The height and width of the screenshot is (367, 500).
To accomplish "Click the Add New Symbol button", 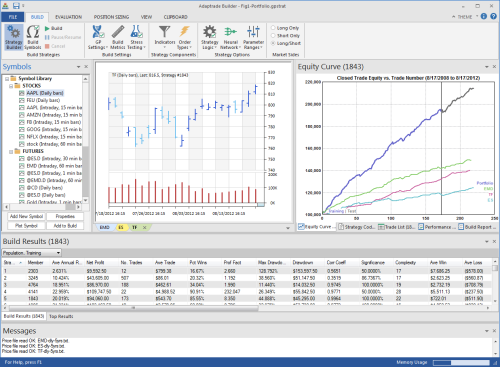I will click(26, 216).
